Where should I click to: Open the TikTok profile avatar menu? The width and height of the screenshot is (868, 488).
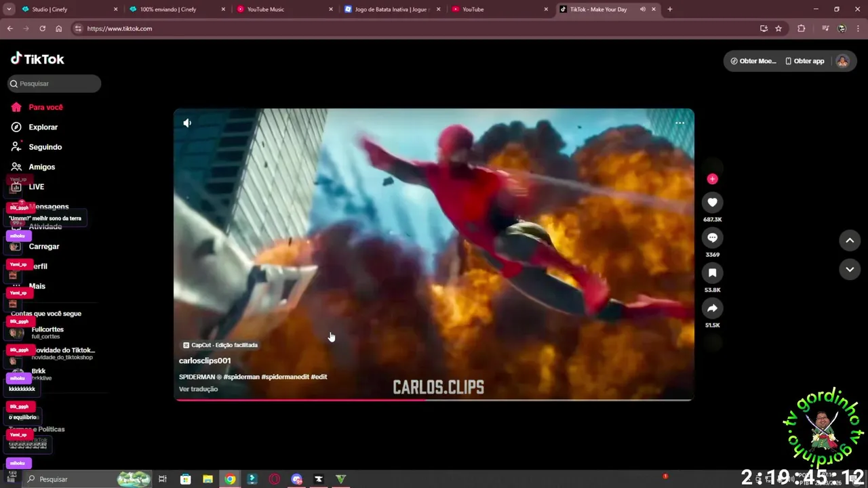click(842, 61)
